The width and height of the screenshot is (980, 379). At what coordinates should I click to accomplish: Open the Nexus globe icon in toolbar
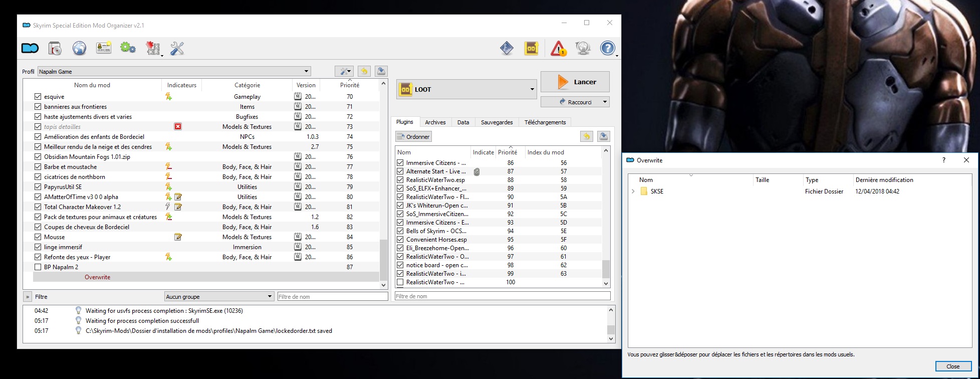pyautogui.click(x=79, y=48)
